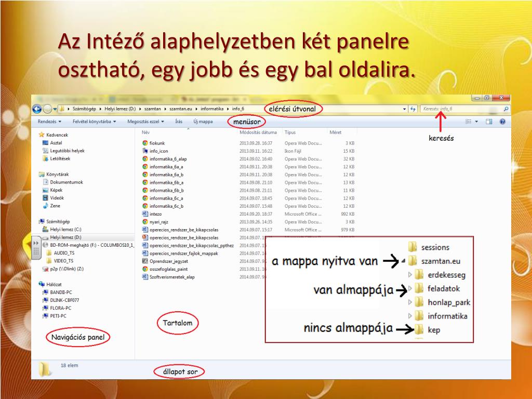Select the osszefoglalas_paint file
Image resolution: width=532 pixels, height=399 pixels.
(169, 269)
